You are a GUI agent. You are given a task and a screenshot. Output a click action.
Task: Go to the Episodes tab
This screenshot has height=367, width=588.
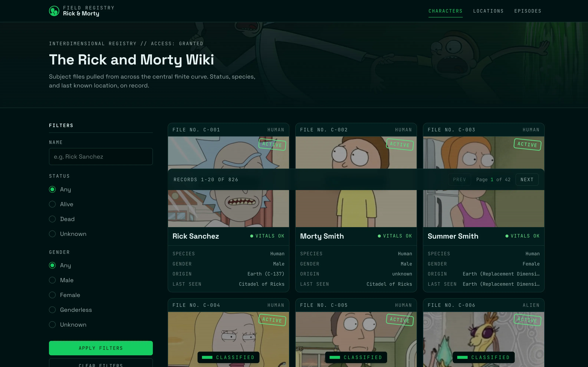528,11
